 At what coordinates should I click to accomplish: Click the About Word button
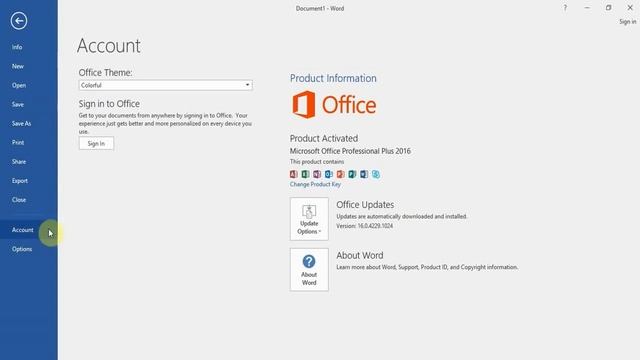(309, 269)
